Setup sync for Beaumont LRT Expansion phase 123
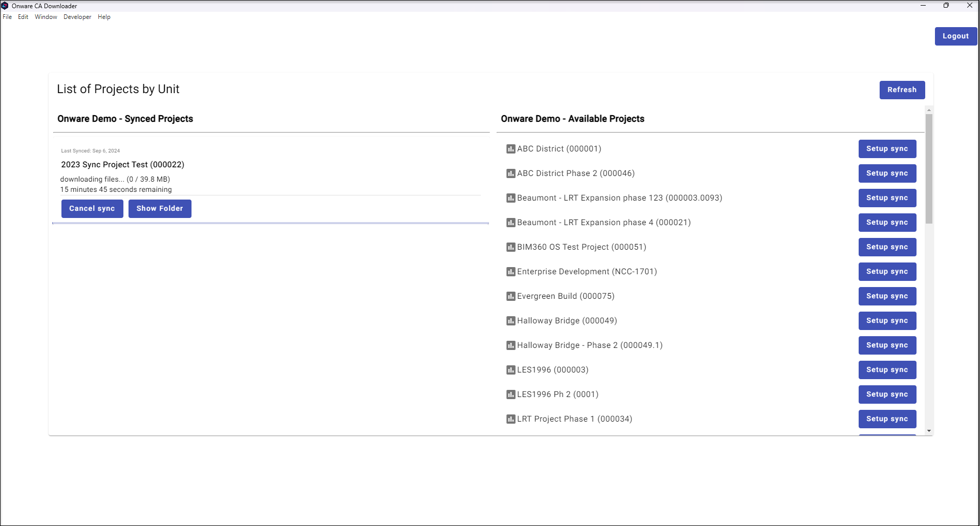 (887, 198)
